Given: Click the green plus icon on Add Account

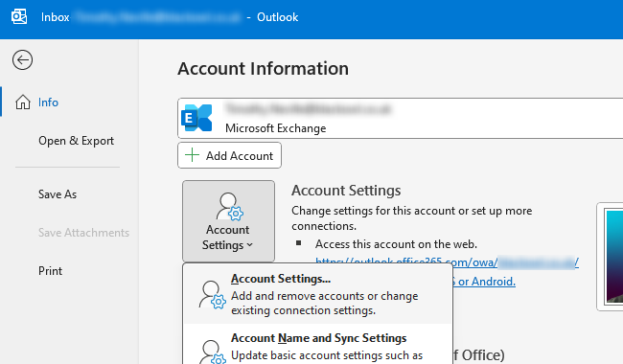Looking at the screenshot, I should pyautogui.click(x=193, y=155).
